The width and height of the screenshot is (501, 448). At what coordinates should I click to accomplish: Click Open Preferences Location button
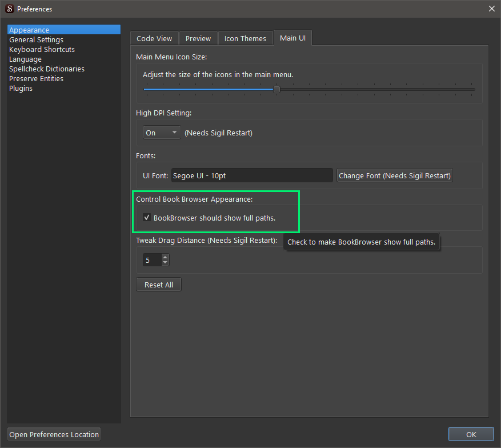pyautogui.click(x=54, y=434)
